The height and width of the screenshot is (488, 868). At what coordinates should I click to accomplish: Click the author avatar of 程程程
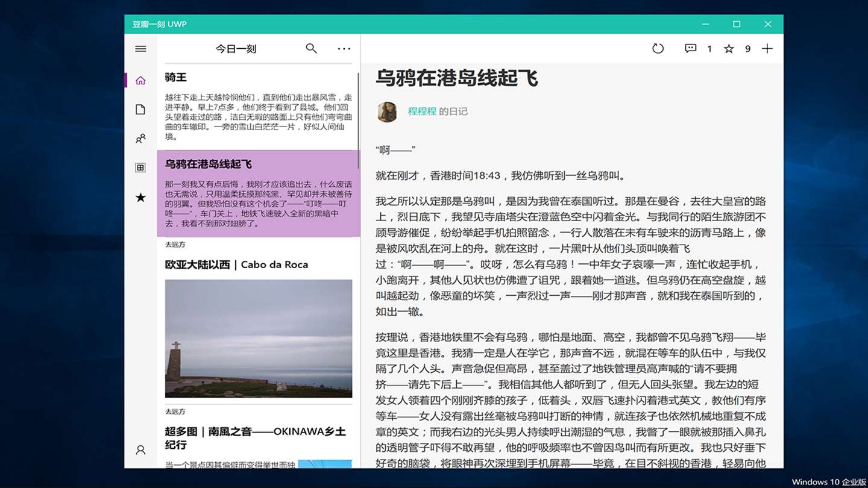pos(387,111)
